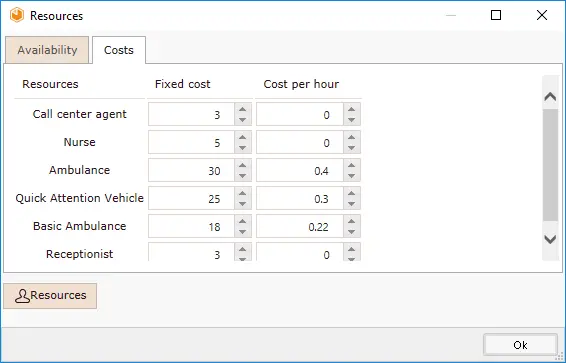The width and height of the screenshot is (566, 363).
Task: Increase Receptionist cost per hour
Action: (x=352, y=249)
